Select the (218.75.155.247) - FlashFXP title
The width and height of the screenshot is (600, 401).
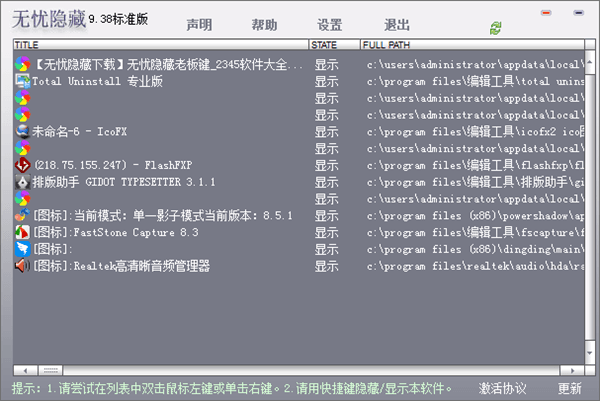click(113, 165)
